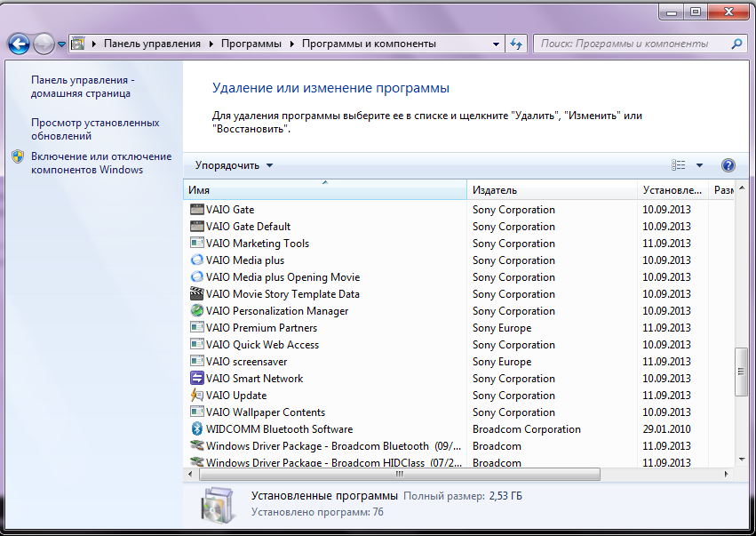Click the Broadcom HIDClass driver package icon
Image resolution: width=756 pixels, height=536 pixels.
[x=196, y=461]
